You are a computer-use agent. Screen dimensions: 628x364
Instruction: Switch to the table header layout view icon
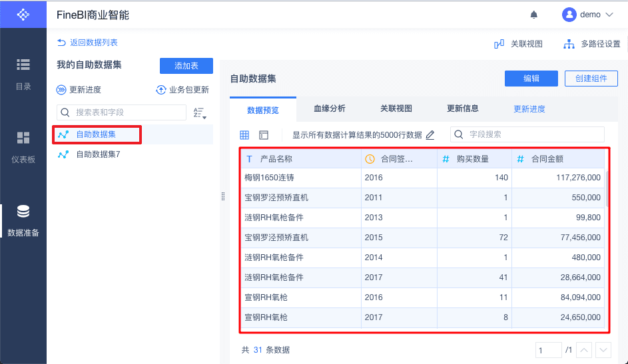click(264, 135)
